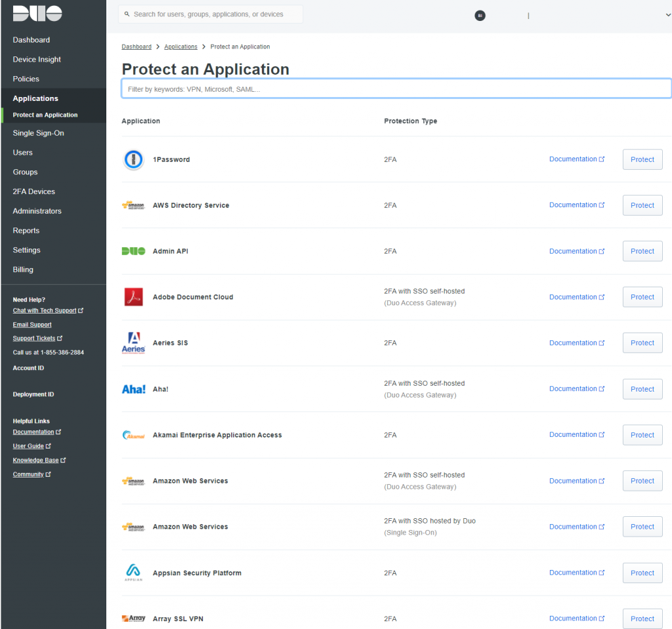This screenshot has height=629, width=672.
Task: Protect Amazon Web Services self-hosted SSO
Action: click(x=642, y=481)
